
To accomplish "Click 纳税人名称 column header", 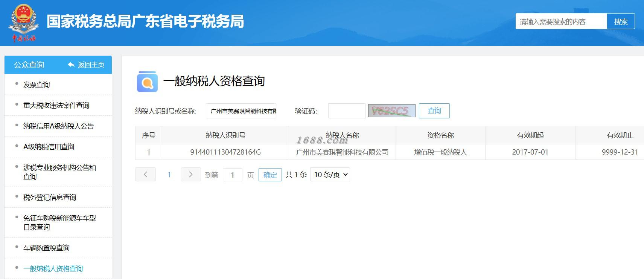I will click(x=342, y=135).
